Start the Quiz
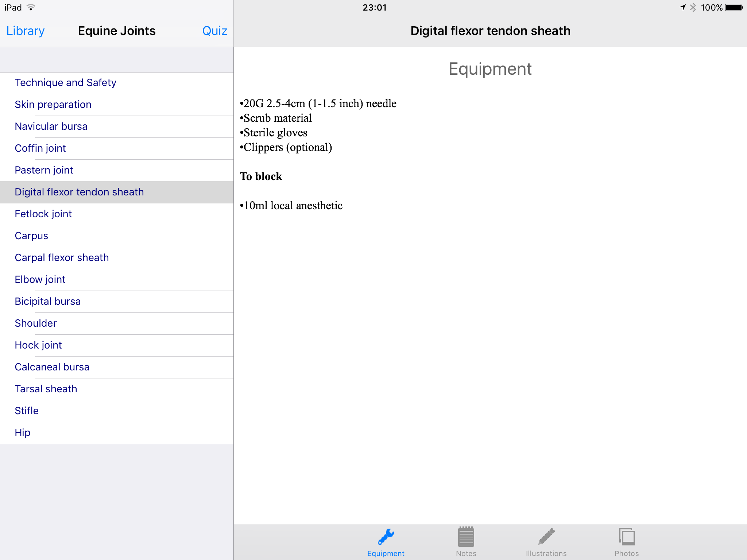Screen dimensions: 747x560 click(214, 31)
